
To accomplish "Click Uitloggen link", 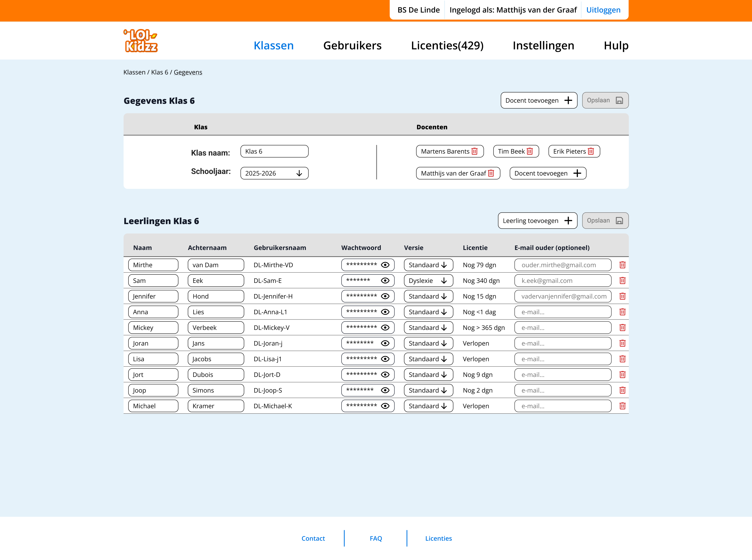I will tap(603, 10).
